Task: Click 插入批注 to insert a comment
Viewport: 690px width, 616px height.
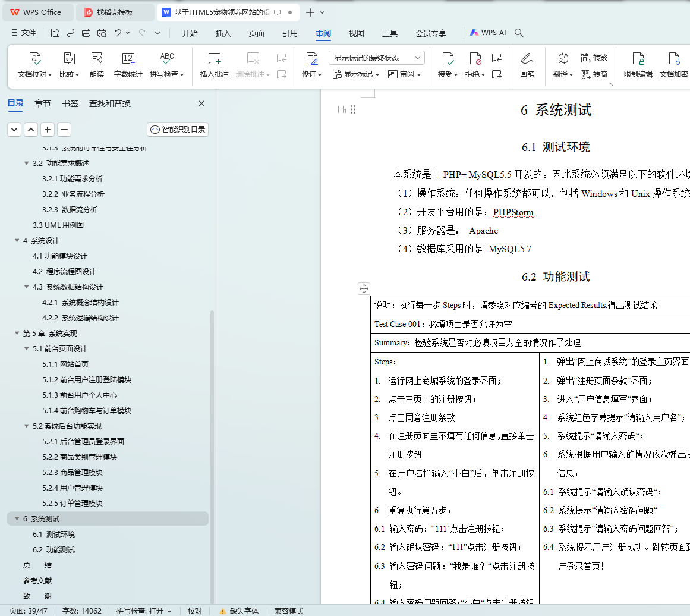Action: click(215, 64)
